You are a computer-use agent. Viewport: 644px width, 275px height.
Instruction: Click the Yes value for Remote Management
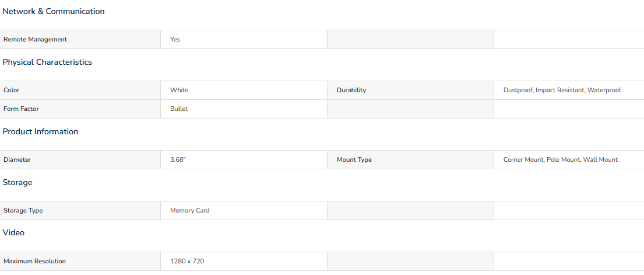click(175, 40)
